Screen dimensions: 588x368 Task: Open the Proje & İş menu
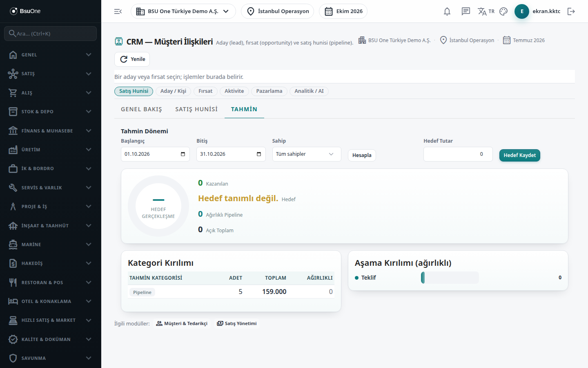pyautogui.click(x=51, y=206)
